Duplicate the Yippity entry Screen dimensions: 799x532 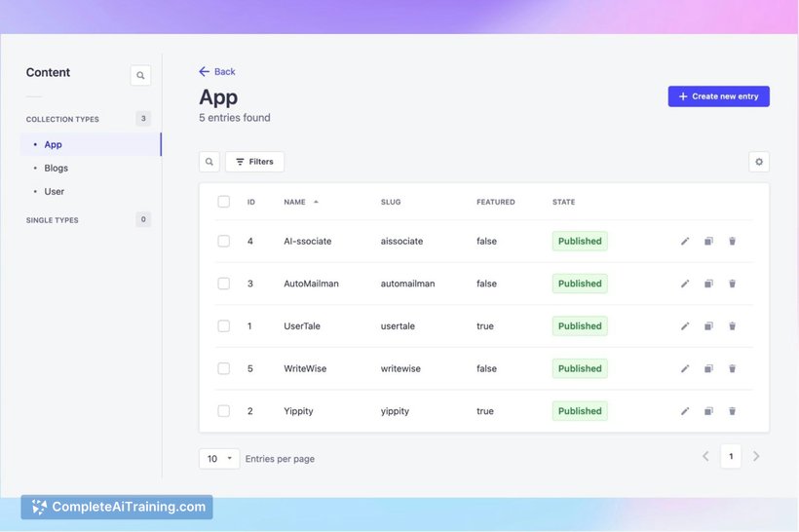(708, 411)
